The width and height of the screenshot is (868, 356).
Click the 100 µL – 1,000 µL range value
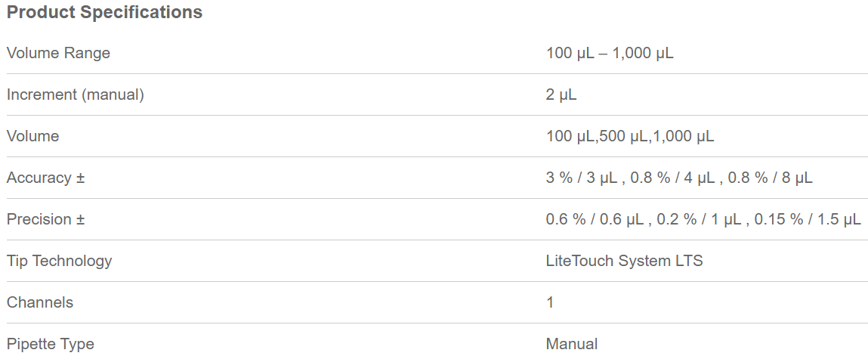[x=610, y=53]
